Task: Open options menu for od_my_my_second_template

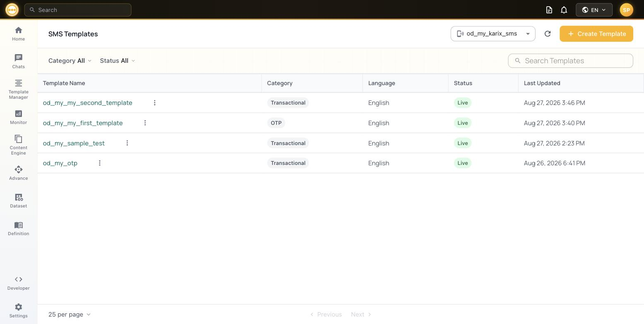Action: (155, 102)
